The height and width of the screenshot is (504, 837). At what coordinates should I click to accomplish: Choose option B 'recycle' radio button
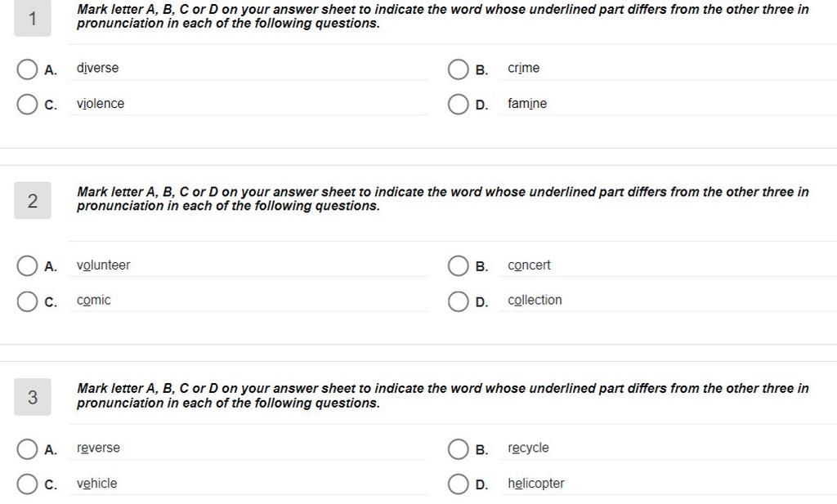coord(458,449)
